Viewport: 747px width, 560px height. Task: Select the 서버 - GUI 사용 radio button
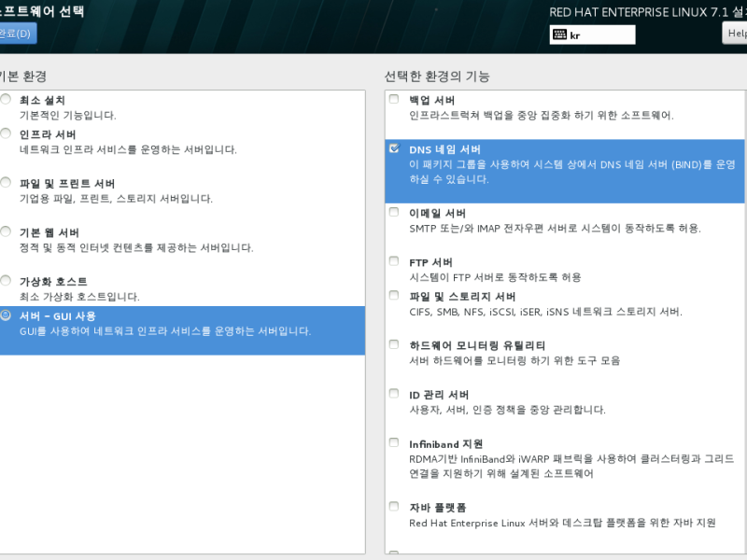point(6,315)
